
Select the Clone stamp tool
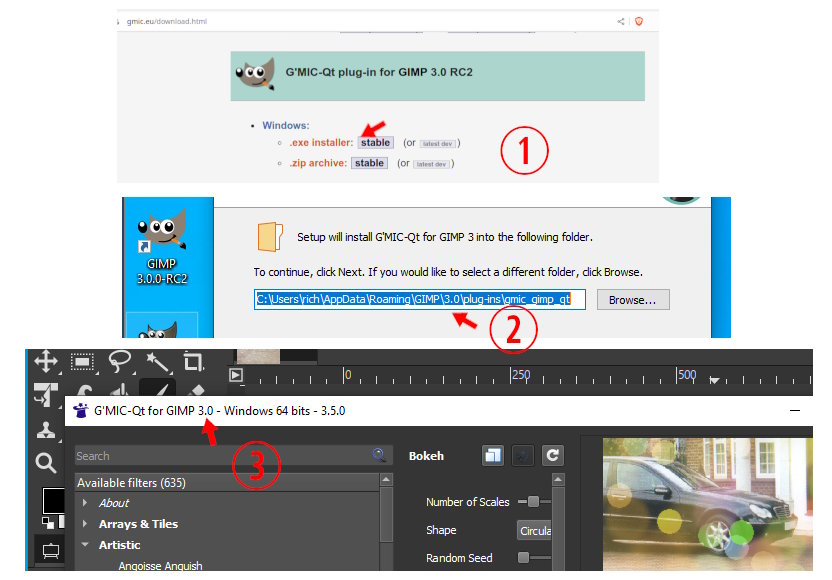[x=46, y=430]
